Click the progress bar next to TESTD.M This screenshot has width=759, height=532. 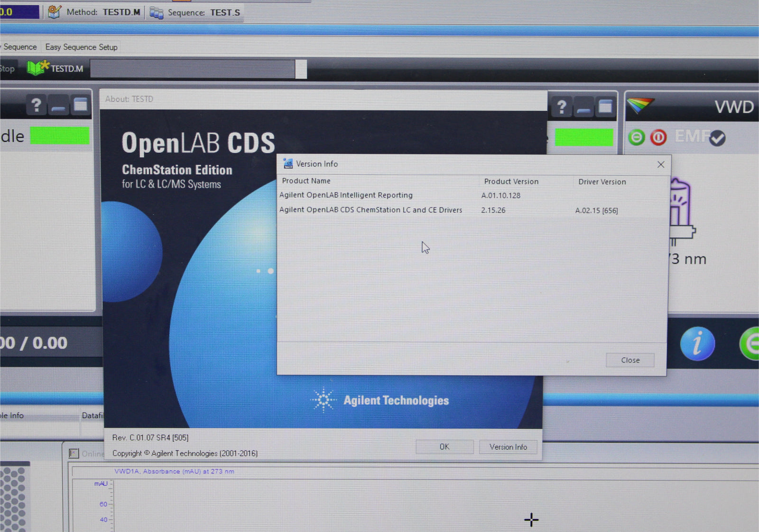click(x=198, y=69)
